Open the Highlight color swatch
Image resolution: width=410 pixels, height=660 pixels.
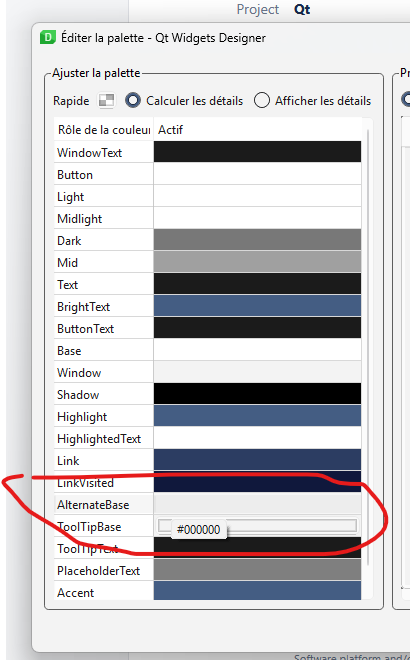pyautogui.click(x=257, y=416)
